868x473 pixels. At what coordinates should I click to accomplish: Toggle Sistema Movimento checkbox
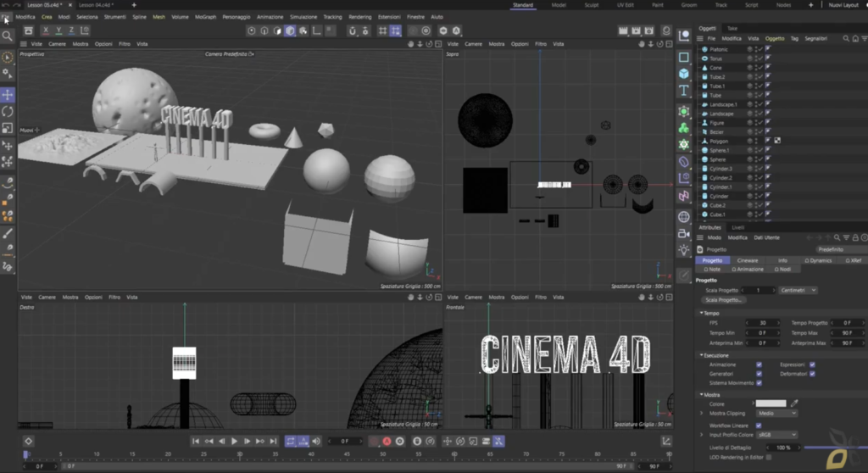[x=759, y=382]
